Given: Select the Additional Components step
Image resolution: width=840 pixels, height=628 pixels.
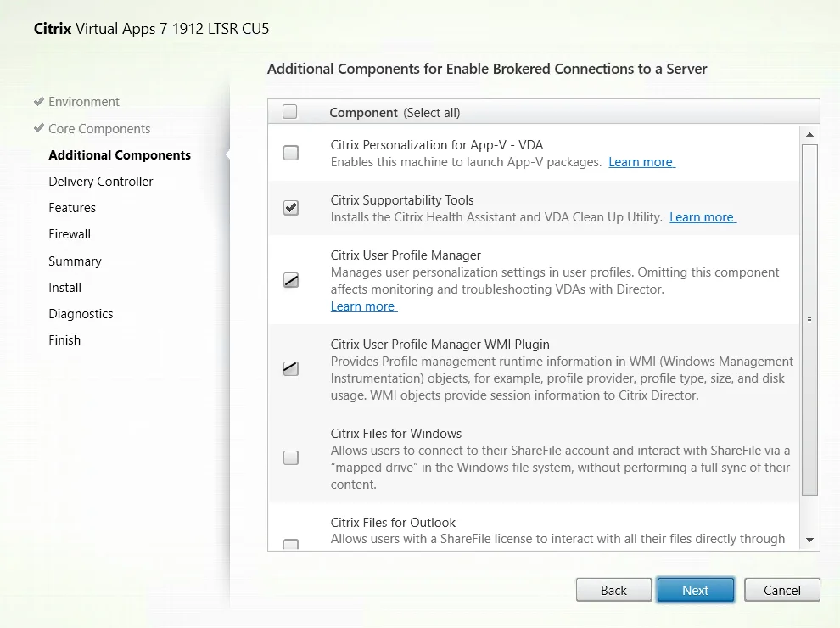Looking at the screenshot, I should [x=120, y=154].
